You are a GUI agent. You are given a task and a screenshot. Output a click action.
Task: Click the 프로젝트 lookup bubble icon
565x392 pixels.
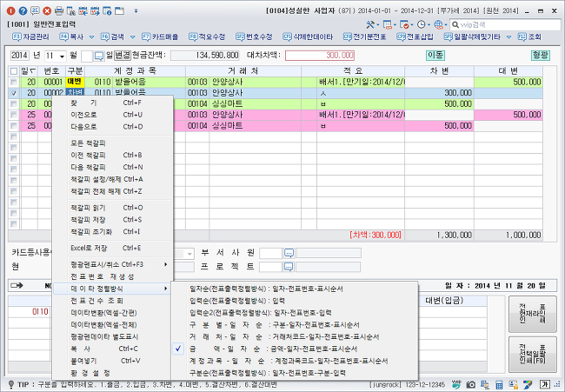pos(289,267)
